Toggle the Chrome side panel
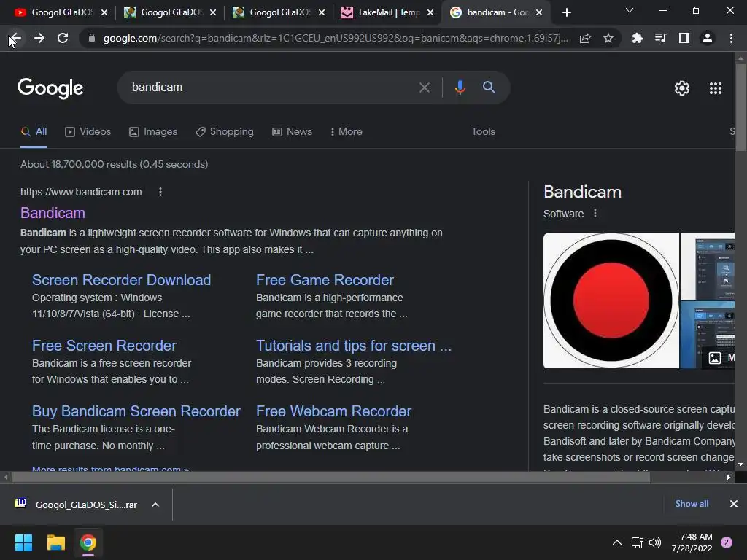The image size is (747, 560). click(684, 38)
